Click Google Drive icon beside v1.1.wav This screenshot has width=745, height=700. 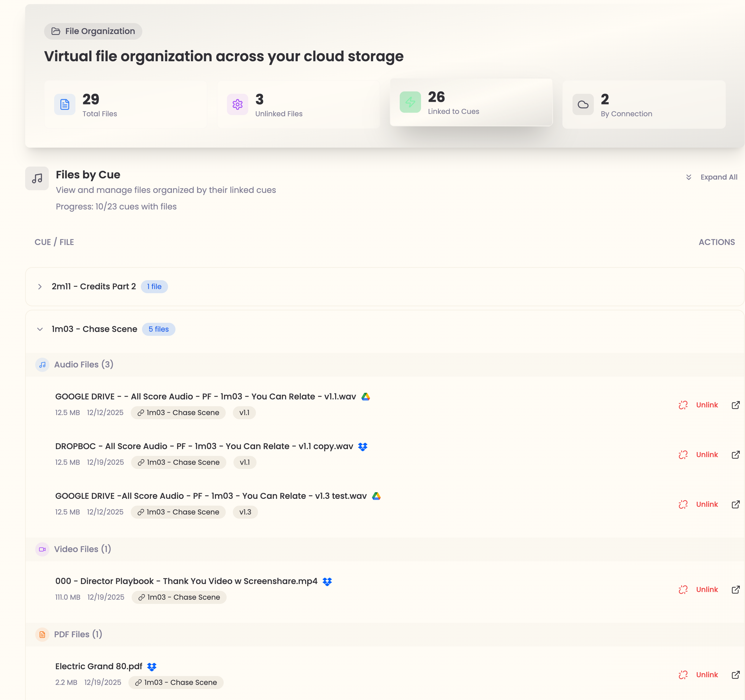coord(366,396)
